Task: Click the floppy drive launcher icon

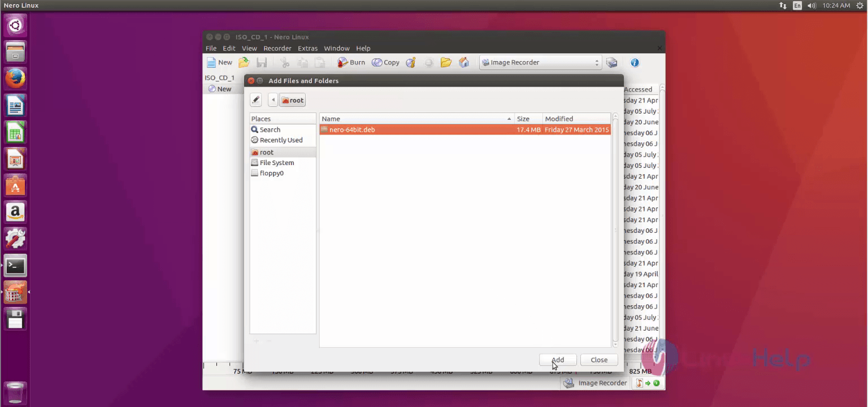Action: 15,319
